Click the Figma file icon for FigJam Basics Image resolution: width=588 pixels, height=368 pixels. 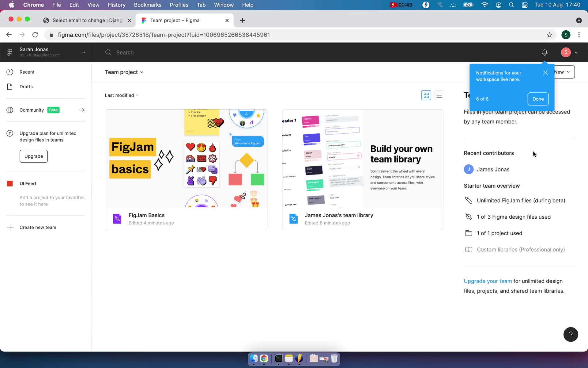(x=118, y=218)
